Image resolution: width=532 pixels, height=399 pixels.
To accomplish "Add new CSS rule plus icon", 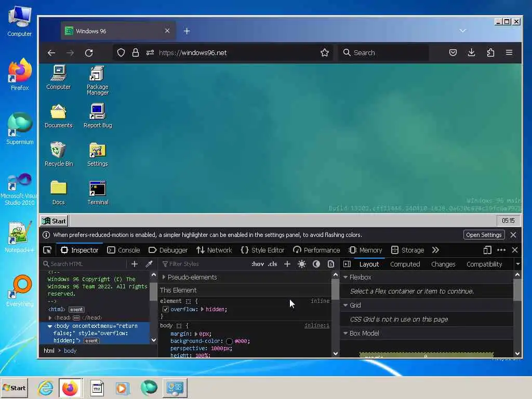I will pos(287,264).
